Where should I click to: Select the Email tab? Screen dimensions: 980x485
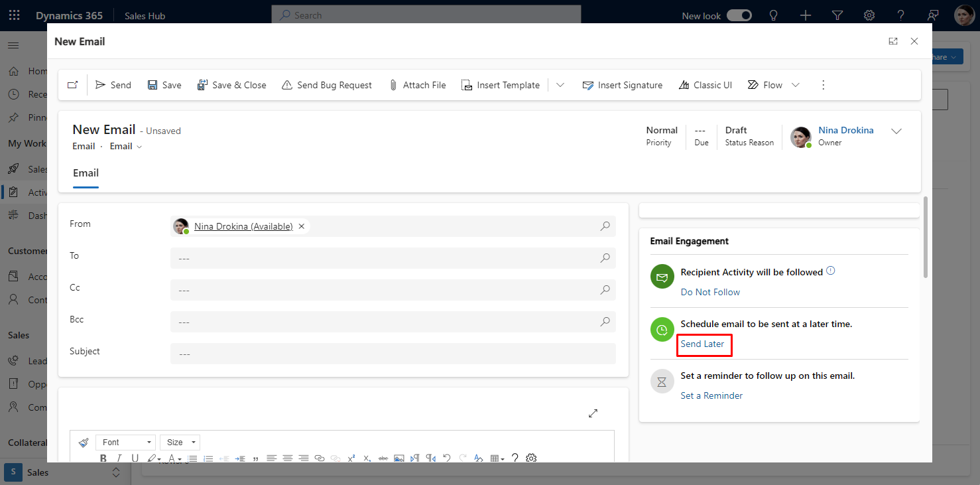pos(86,173)
